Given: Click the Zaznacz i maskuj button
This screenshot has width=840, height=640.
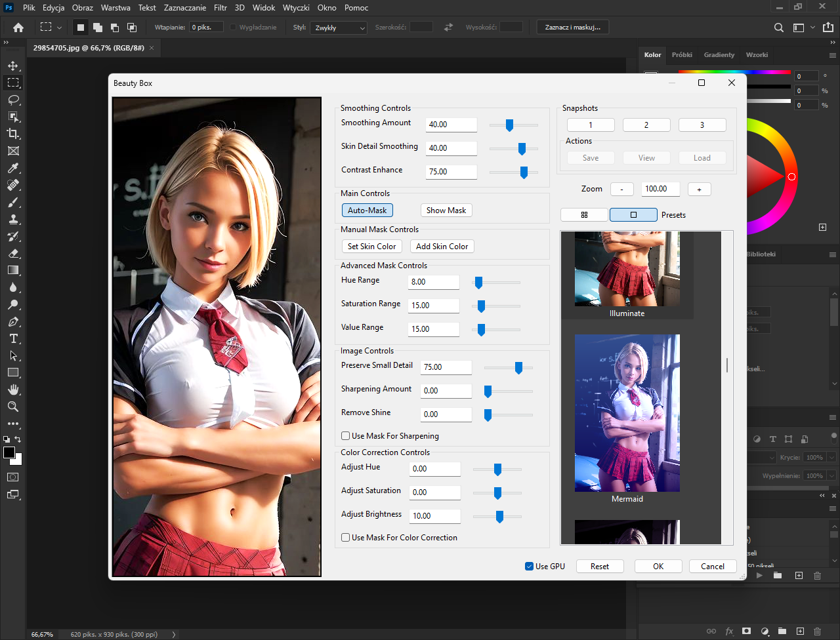Looking at the screenshot, I should 573,28.
